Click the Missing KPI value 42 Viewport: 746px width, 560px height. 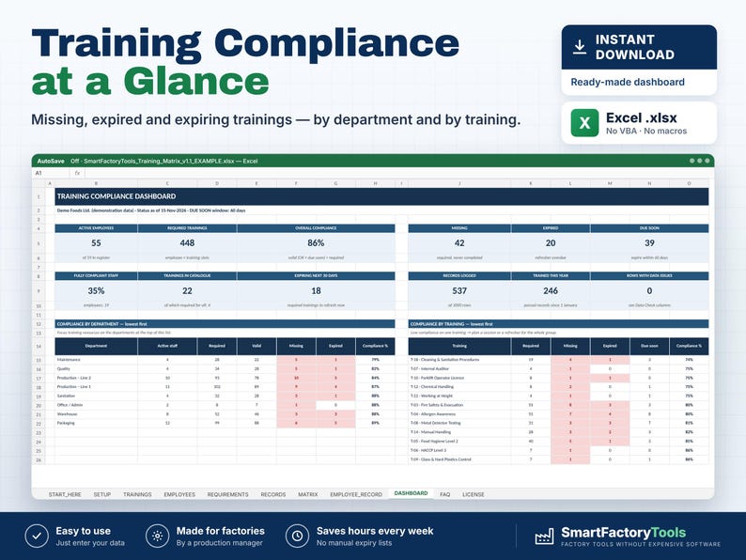[459, 243]
